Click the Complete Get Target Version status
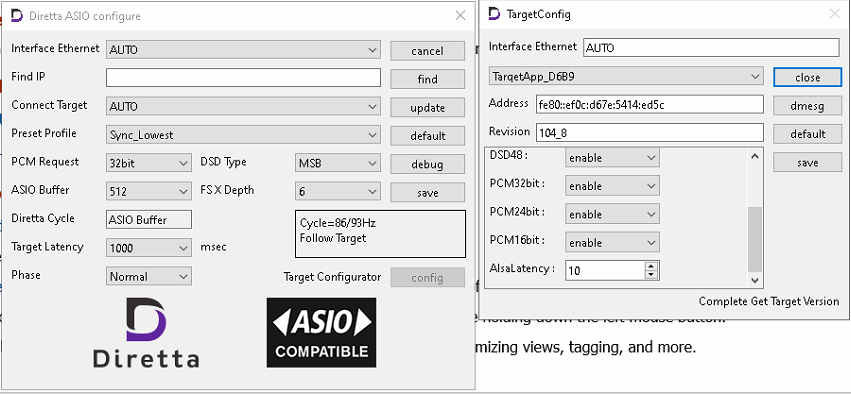Image resolution: width=851 pixels, height=394 pixels. pos(769,301)
